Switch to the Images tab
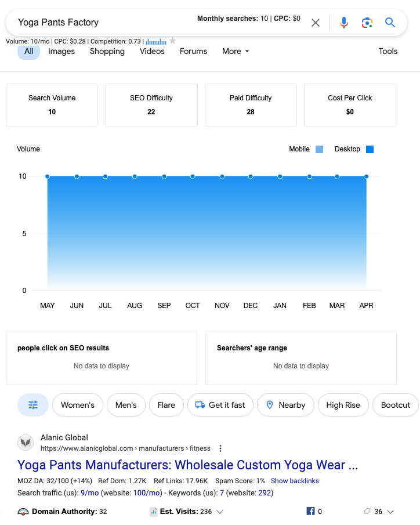The width and height of the screenshot is (420, 525). (61, 51)
